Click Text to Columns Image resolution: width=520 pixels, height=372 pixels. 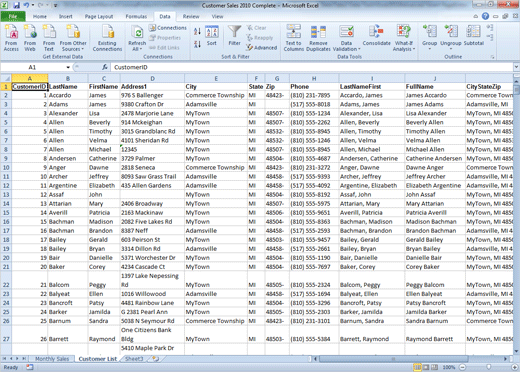click(294, 38)
